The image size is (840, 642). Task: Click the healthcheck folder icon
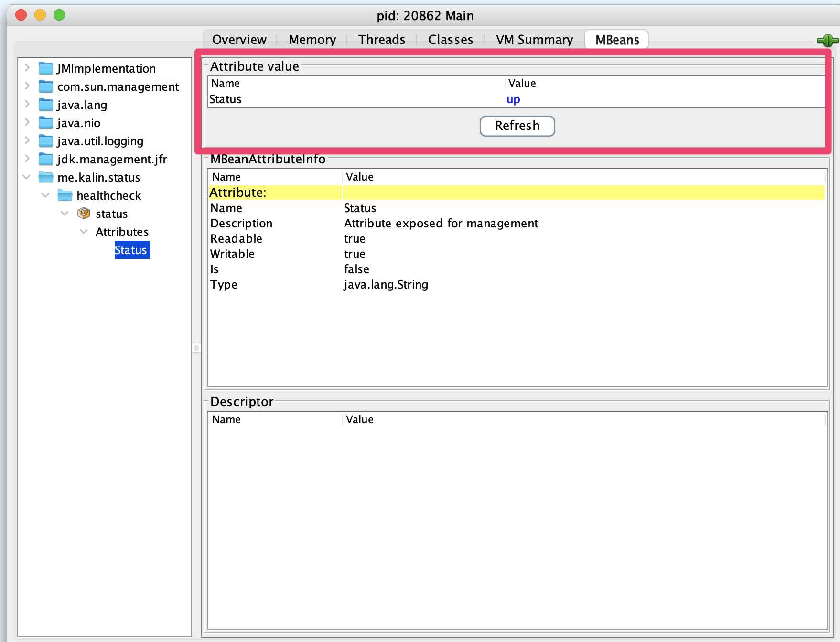point(65,195)
